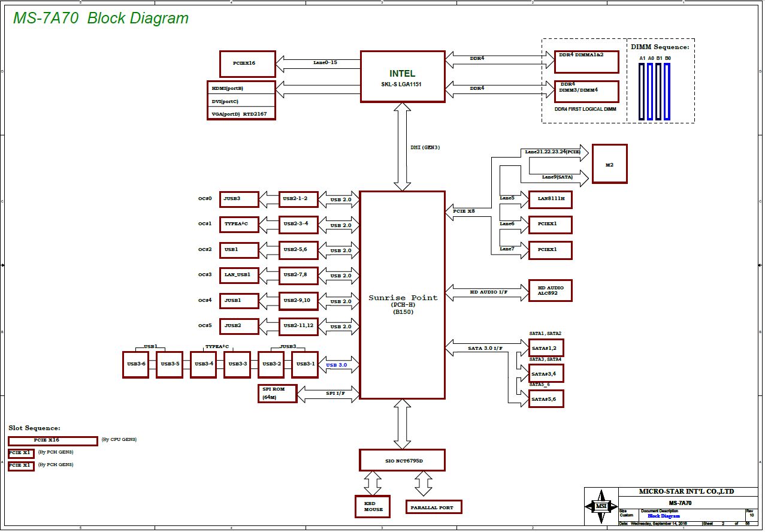Click the HDMI(portB) output block
The image size is (765, 532).
[241, 88]
